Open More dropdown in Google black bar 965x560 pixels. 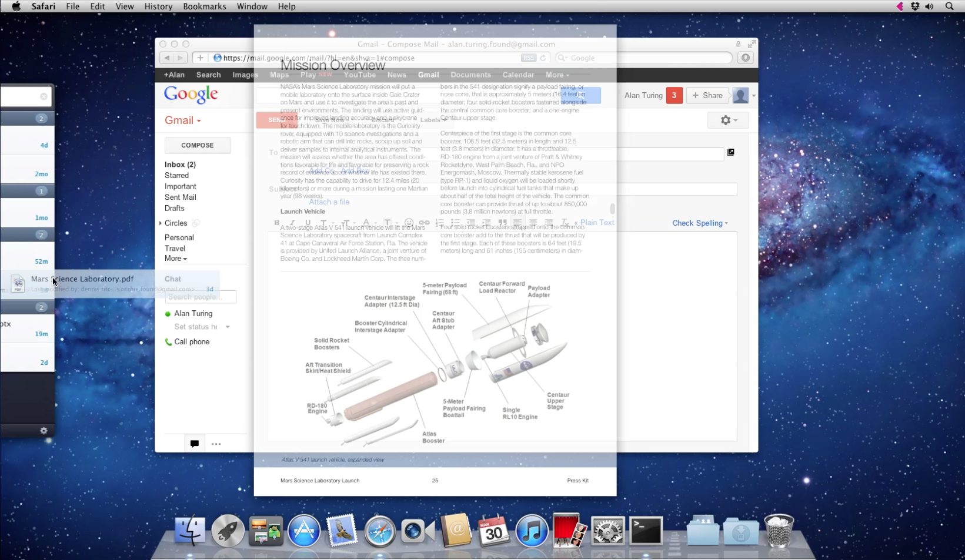[x=557, y=75]
